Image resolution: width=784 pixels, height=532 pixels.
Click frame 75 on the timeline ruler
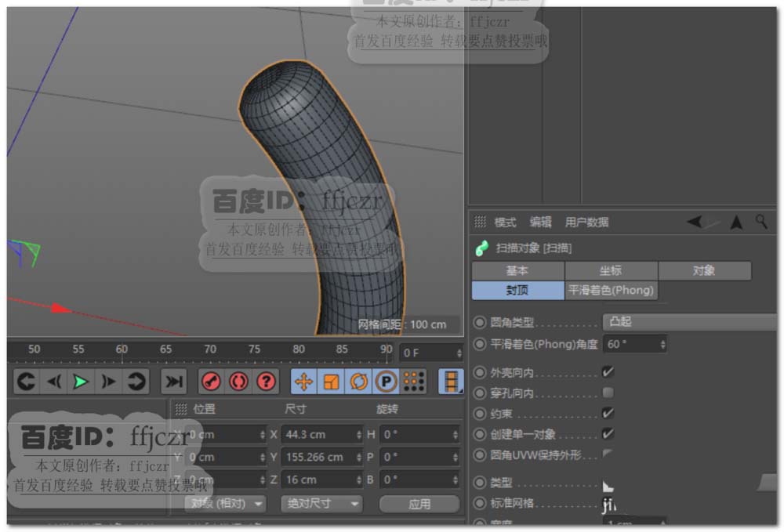click(x=254, y=349)
